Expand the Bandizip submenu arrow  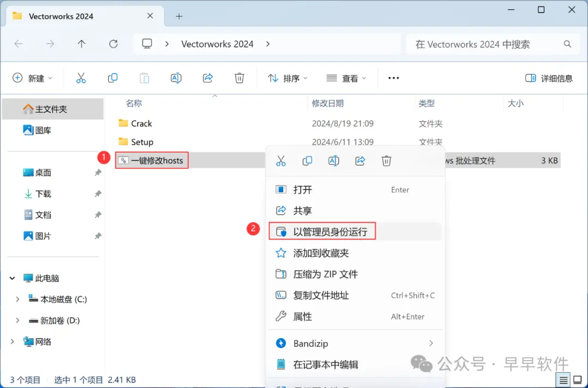click(x=431, y=343)
